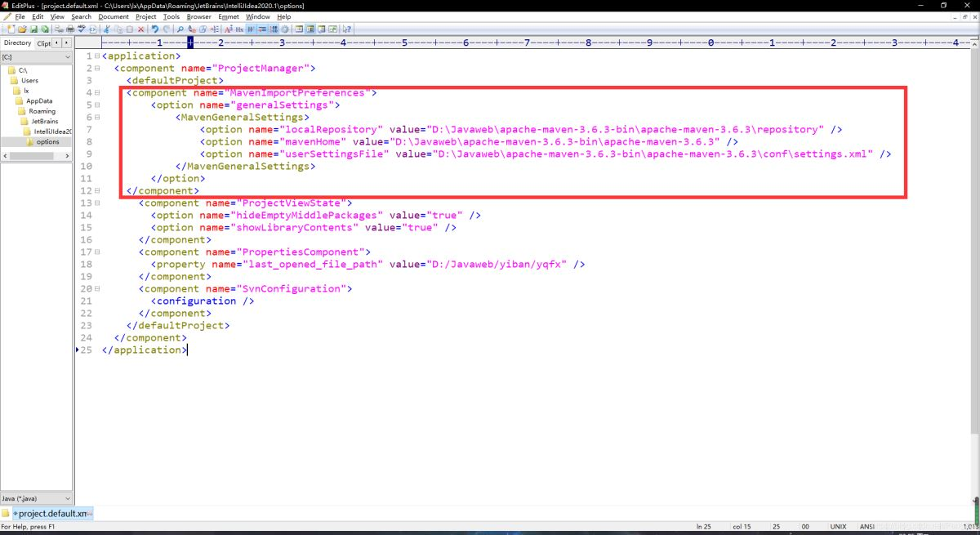Select the Users folder in directory tree
Screen dimensions: 980x535
pyautogui.click(x=24, y=81)
